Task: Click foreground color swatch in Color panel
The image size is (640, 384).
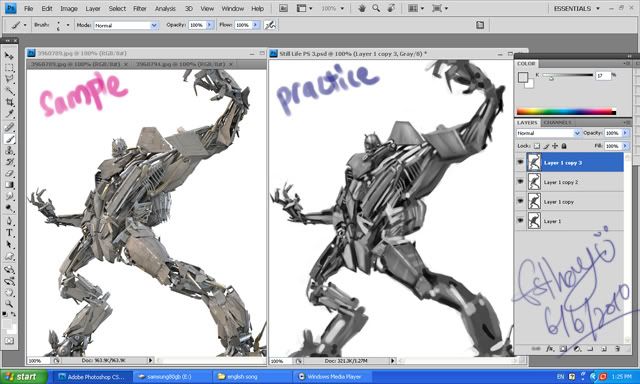Action: pyautogui.click(x=522, y=77)
